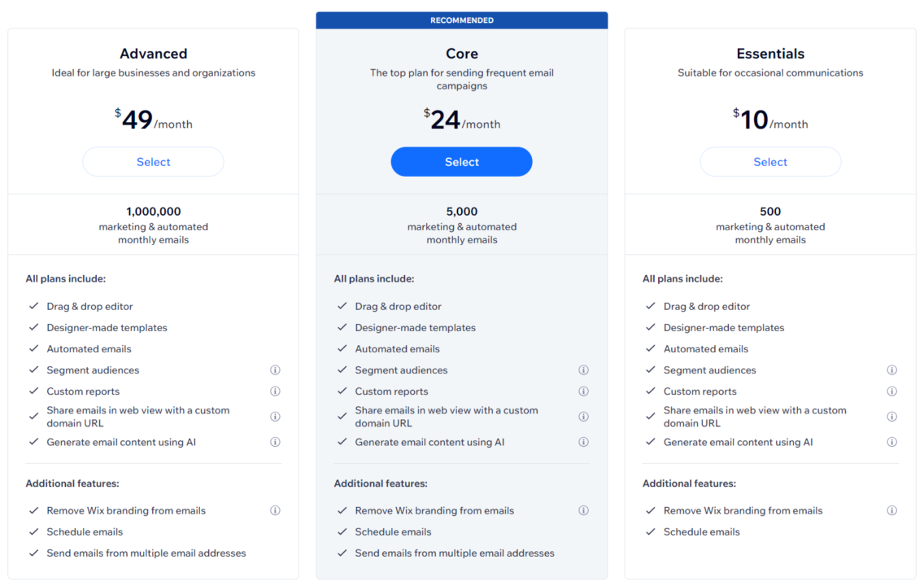The height and width of the screenshot is (586, 924).
Task: Show info for Custom reports in Core plan
Action: click(x=583, y=391)
